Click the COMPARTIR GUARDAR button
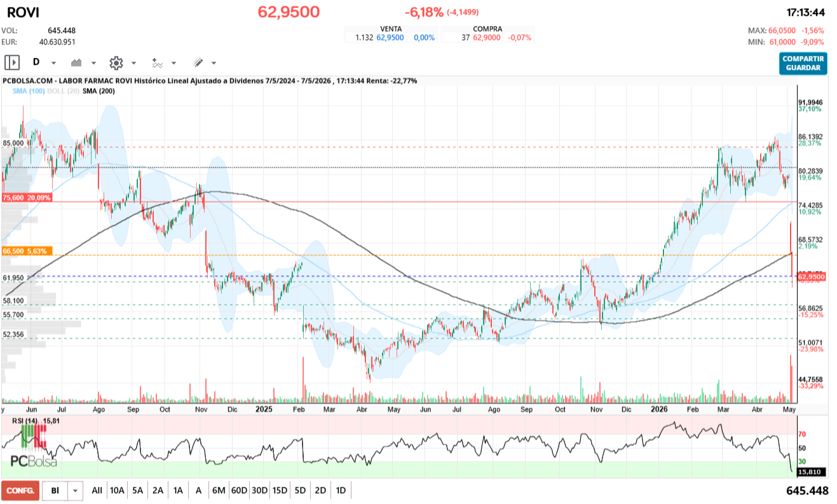This screenshot has height=504, width=837. [x=803, y=63]
